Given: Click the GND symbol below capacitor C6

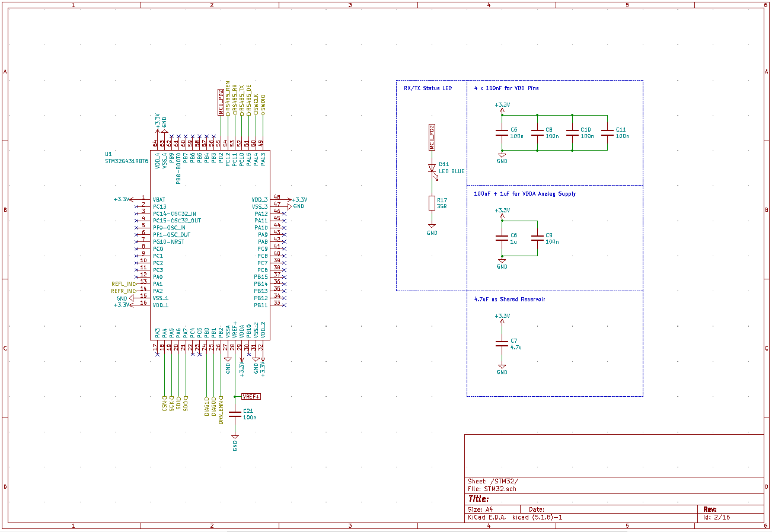Looking at the screenshot, I should (502, 263).
